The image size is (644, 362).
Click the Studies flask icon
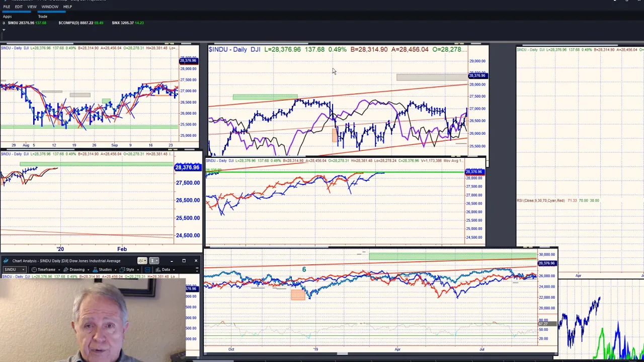pyautogui.click(x=95, y=269)
